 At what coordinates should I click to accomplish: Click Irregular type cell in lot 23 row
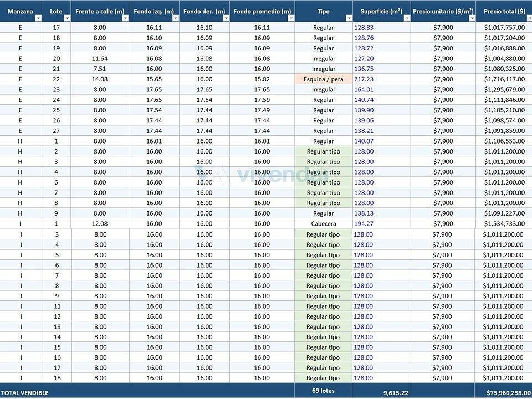click(x=323, y=90)
